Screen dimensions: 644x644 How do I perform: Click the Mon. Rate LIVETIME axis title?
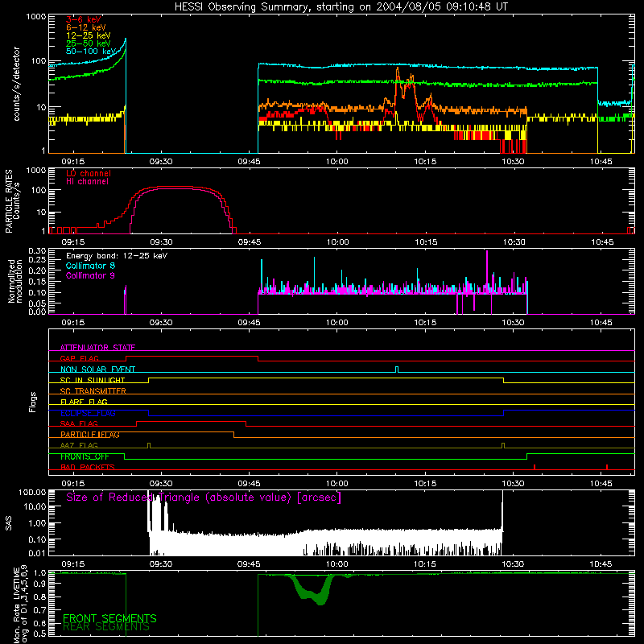tap(19, 605)
